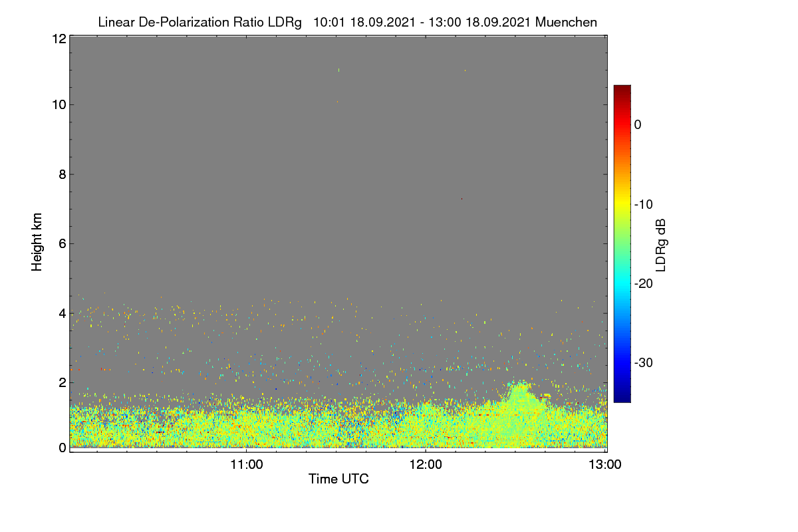Click the colorbar 0 dB label
Screen dimensions: 798x532
[x=638, y=124]
